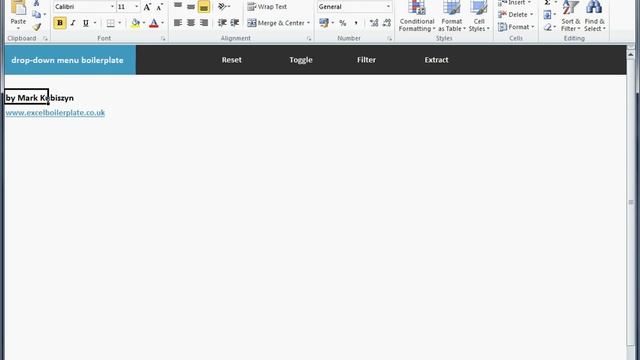This screenshot has height=360, width=640.
Task: Toggle Bold formatting
Action: coord(60,23)
